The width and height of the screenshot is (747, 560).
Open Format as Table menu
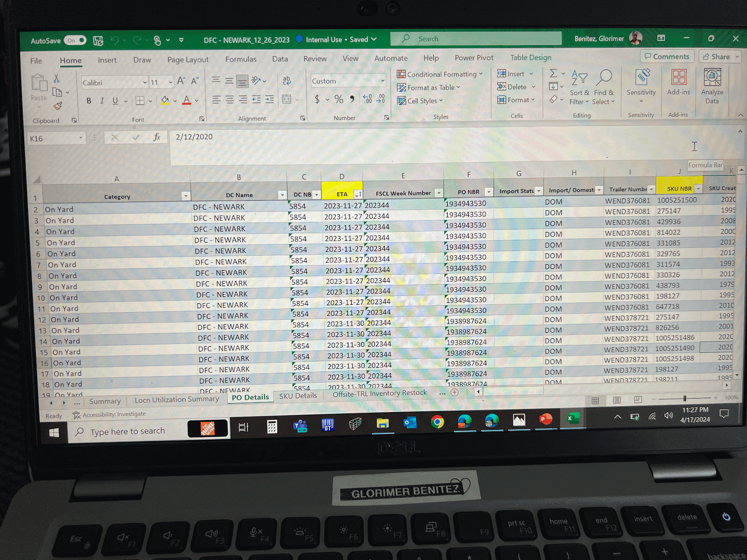428,87
